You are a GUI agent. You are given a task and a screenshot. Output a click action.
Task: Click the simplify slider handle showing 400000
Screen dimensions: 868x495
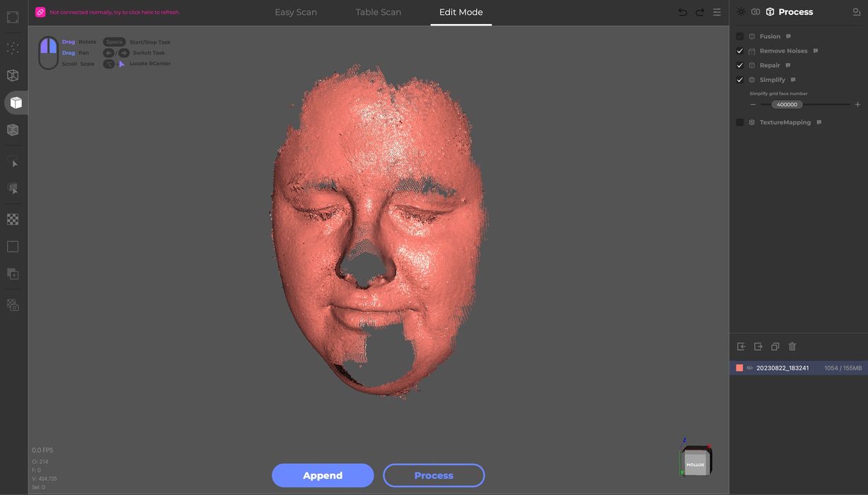(787, 105)
